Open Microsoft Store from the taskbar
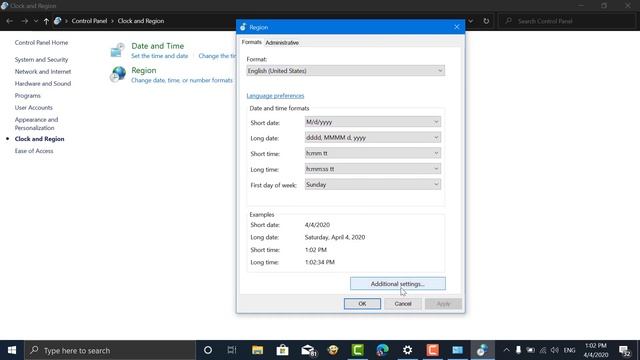This screenshot has width=640, height=360. pos(282,350)
